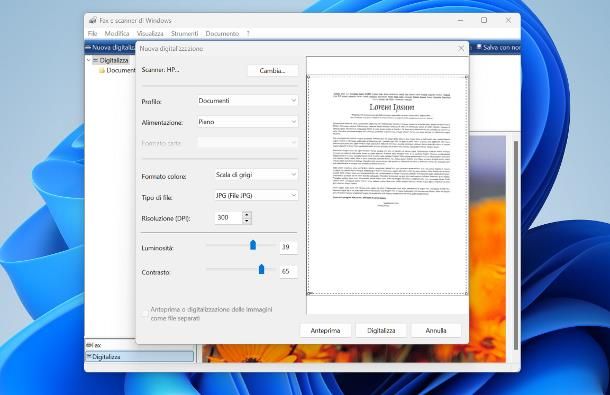Close the Fax e scanner window
Image resolution: width=610 pixels, height=395 pixels.
tap(508, 20)
